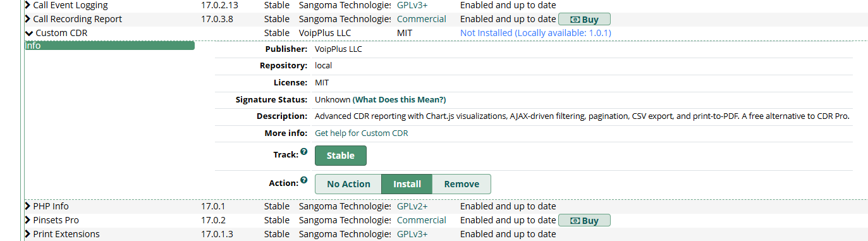Screen dimensions: 868x241
Task: Open the Track help question-mark icon
Action: 304,152
